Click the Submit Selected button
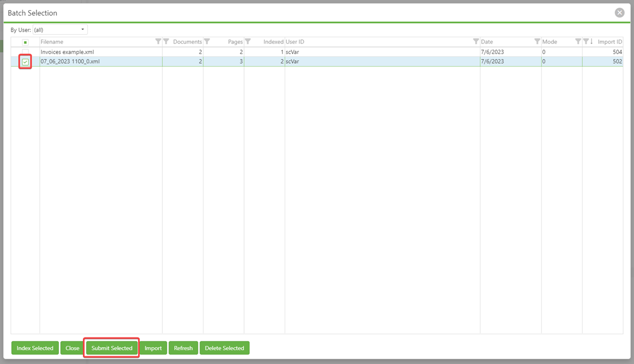The height and width of the screenshot is (364, 634). click(x=112, y=348)
